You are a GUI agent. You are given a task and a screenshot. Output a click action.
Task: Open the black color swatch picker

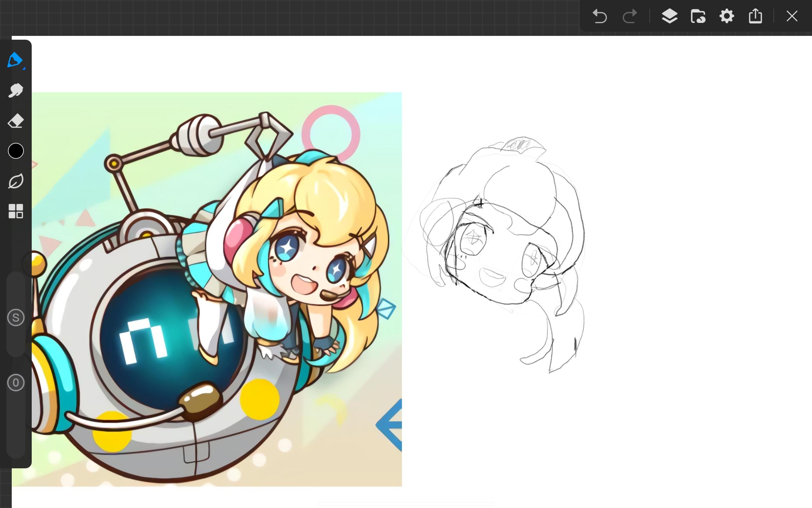[16, 151]
